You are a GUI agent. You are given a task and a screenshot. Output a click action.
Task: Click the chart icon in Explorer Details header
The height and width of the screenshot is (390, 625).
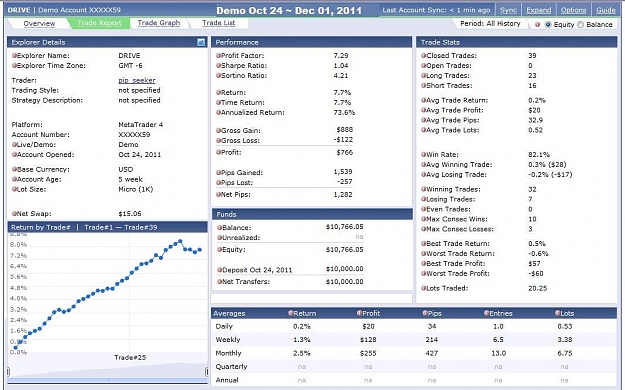pos(201,42)
